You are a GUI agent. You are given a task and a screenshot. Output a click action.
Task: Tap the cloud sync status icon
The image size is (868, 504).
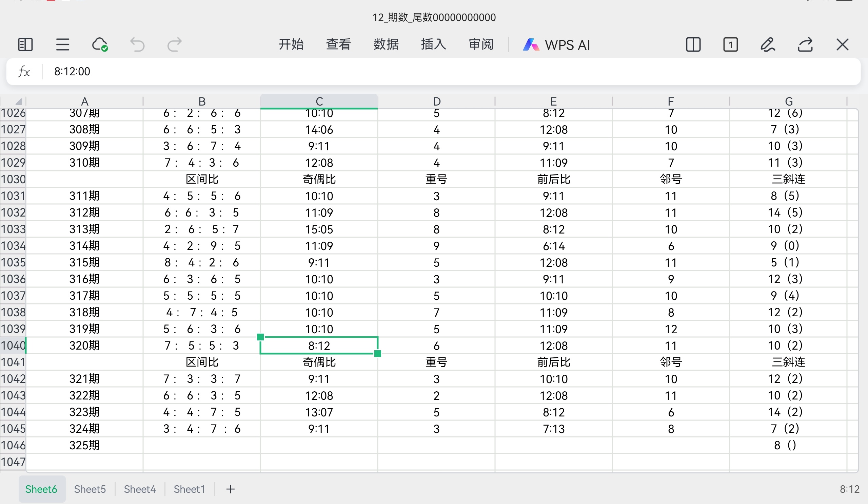pyautogui.click(x=100, y=45)
